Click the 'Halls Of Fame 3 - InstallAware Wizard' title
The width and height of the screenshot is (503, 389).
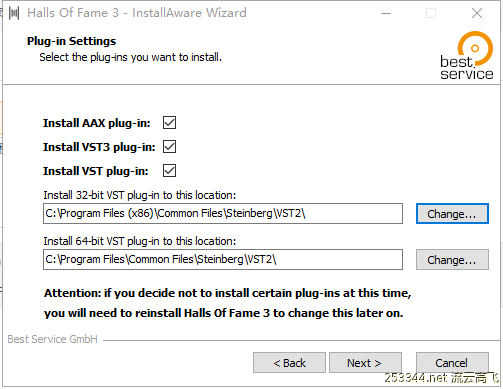(137, 13)
